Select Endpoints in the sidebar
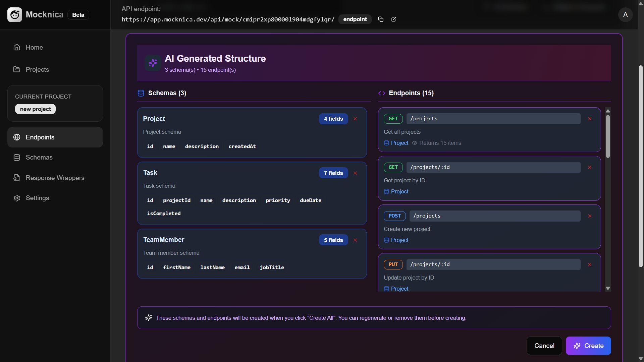This screenshot has width=644, height=362. tap(40, 137)
